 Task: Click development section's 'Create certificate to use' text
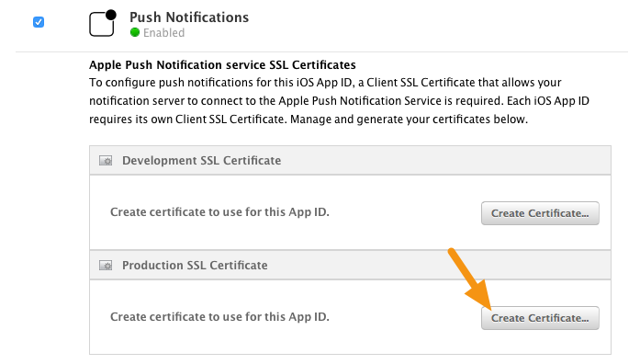[220, 212]
